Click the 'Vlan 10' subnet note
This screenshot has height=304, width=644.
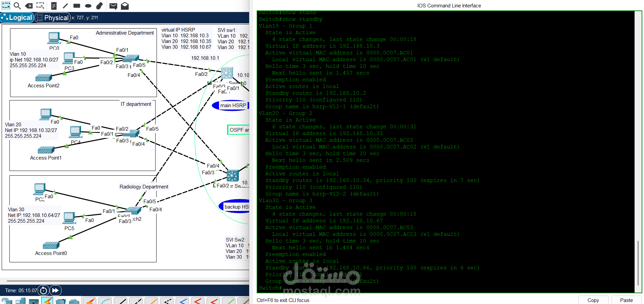(x=34, y=60)
